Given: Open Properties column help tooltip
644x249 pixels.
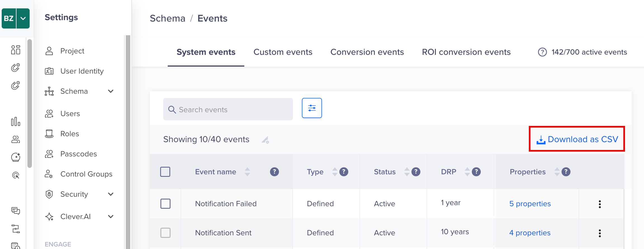Looking at the screenshot, I should point(566,172).
